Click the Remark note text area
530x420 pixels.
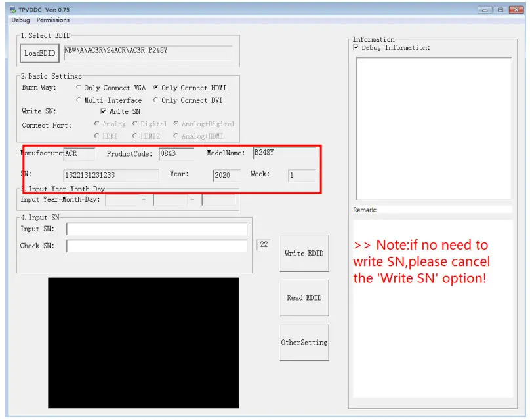(433, 309)
